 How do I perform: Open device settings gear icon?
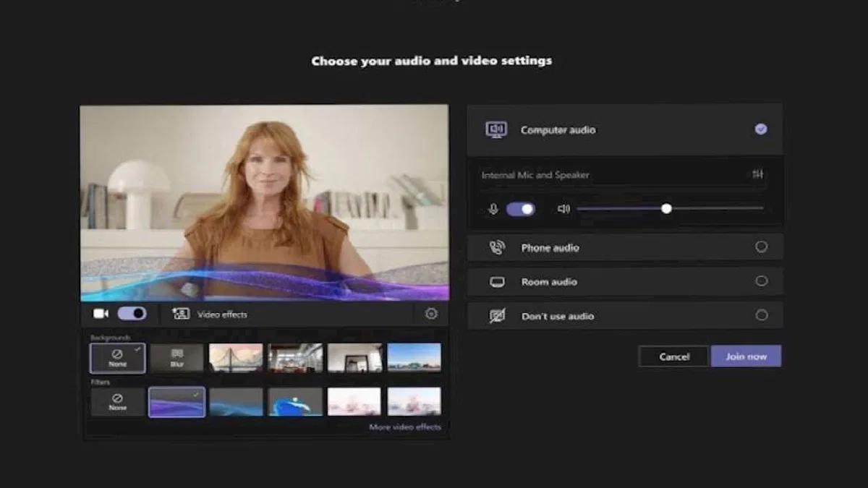click(x=432, y=314)
